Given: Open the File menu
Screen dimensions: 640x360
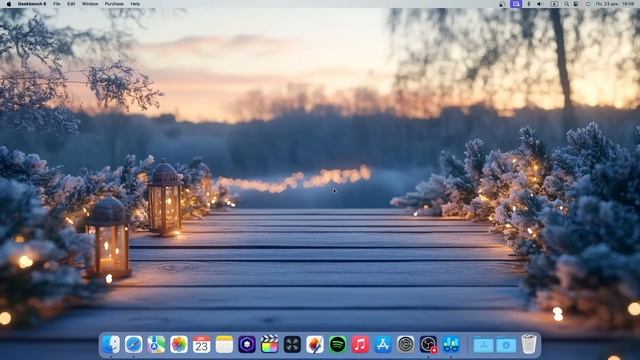Looking at the screenshot, I should [x=57, y=4].
